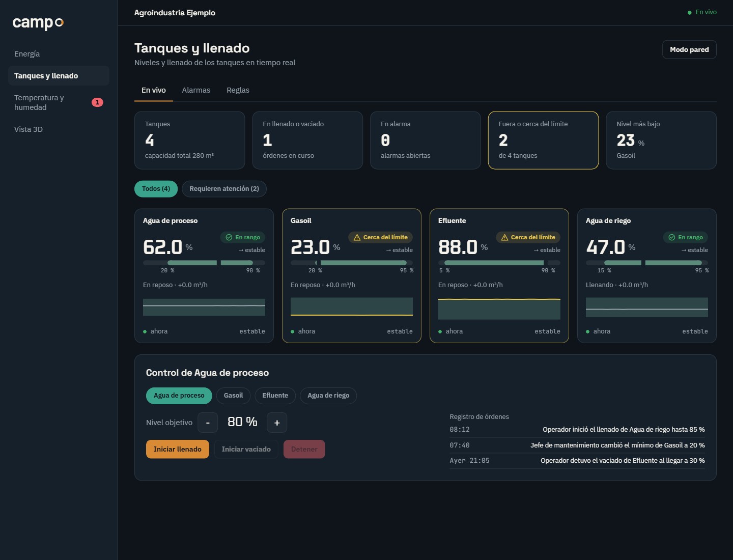The width and height of the screenshot is (733, 560).
Task: Open the Nivel más bajo card
Action: point(661,141)
